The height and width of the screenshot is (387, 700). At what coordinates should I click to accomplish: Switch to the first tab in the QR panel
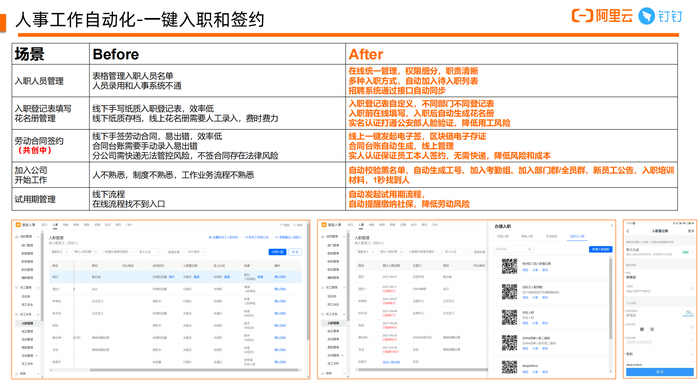[503, 236]
